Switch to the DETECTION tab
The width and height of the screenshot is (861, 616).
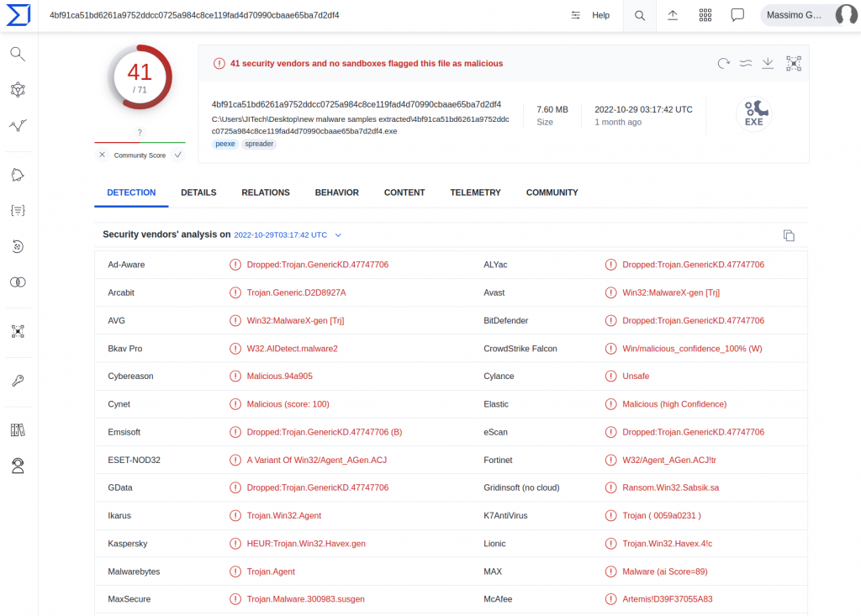131,192
